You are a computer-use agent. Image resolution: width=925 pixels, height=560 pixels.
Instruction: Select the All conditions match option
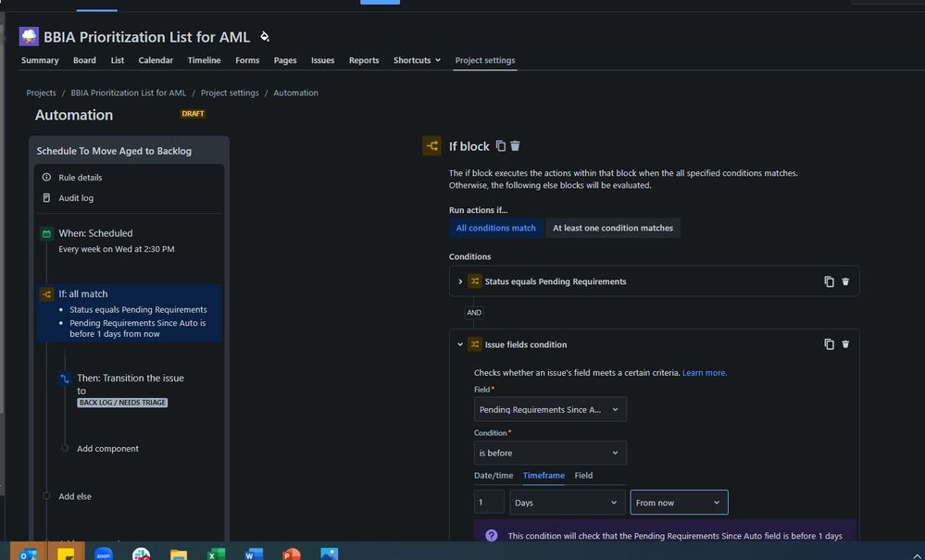495,228
